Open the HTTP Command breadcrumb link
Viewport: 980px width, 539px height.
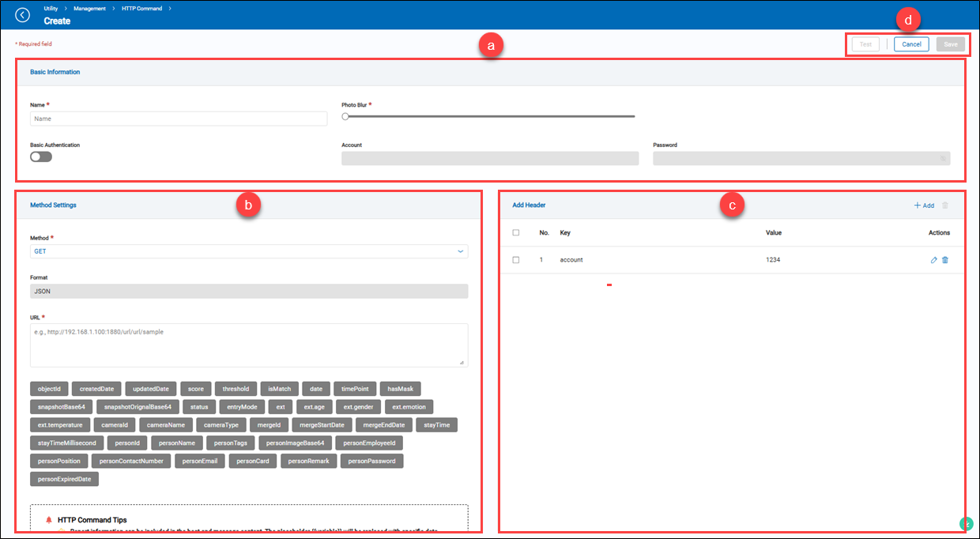[142, 8]
